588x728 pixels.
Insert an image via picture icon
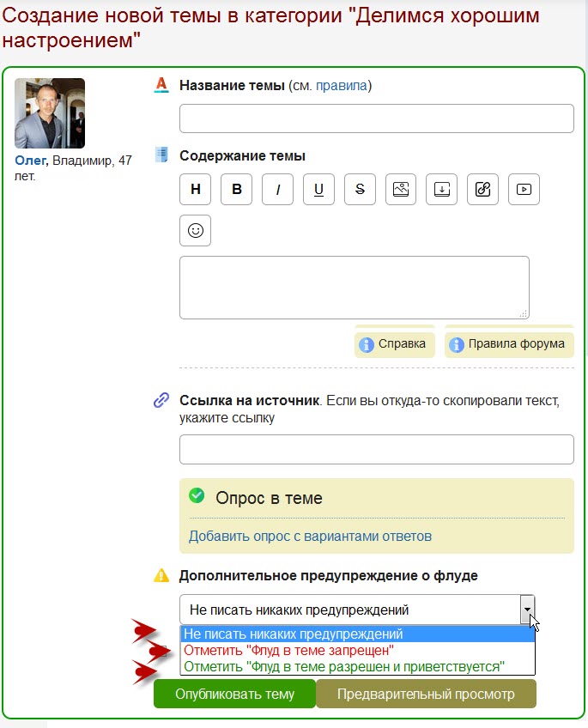click(x=401, y=190)
